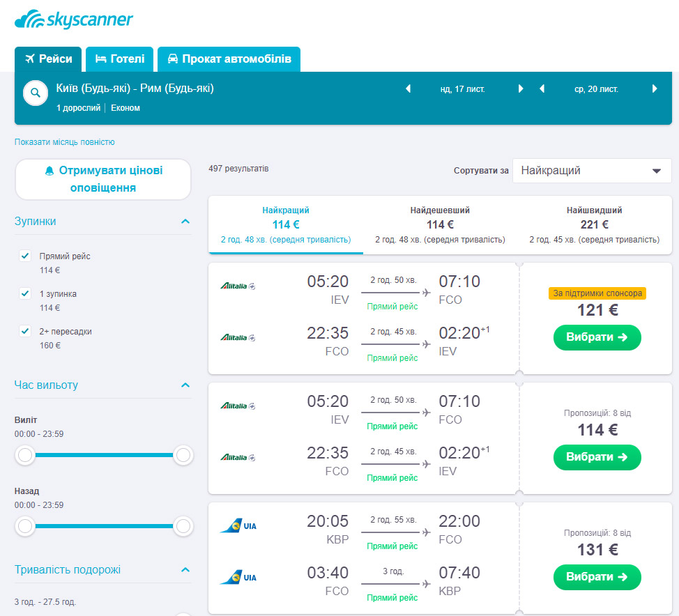Select the 131 € UIA offer
679x616 pixels.
pyautogui.click(x=597, y=577)
